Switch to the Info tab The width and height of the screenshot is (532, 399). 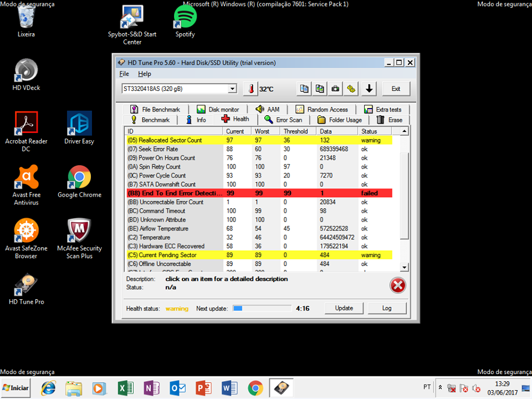click(196, 120)
